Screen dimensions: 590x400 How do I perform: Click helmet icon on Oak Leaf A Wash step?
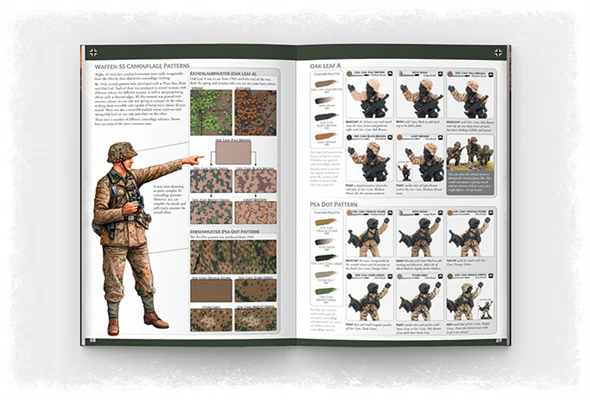pyautogui.click(x=440, y=74)
